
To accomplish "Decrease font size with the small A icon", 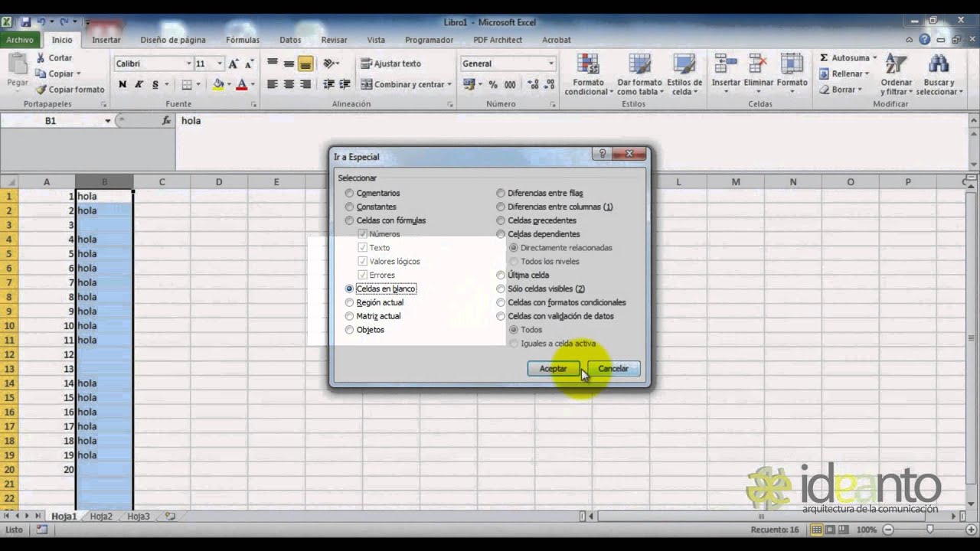I will (x=251, y=64).
